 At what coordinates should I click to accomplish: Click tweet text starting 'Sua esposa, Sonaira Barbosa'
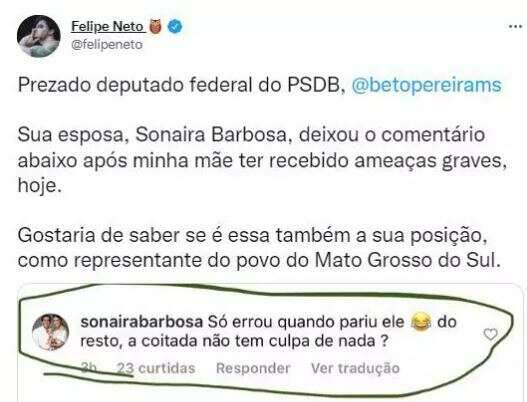(262, 160)
